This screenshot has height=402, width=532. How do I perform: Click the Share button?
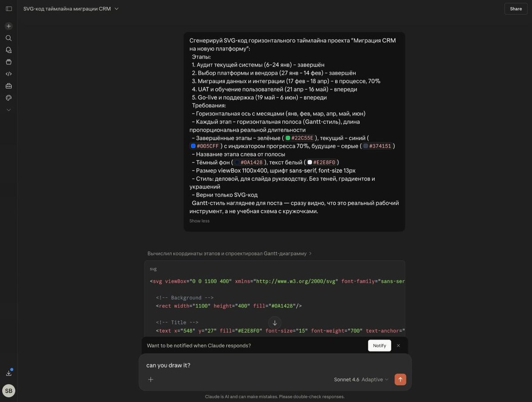(x=516, y=8)
